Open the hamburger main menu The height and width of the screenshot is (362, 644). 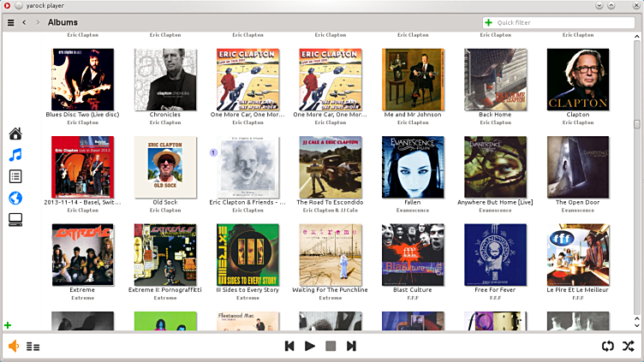[11, 22]
